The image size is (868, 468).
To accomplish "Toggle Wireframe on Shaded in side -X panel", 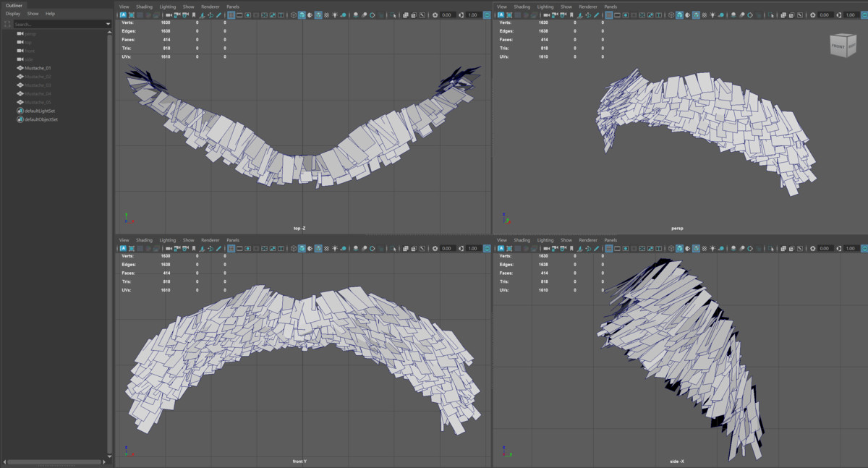I will point(696,248).
